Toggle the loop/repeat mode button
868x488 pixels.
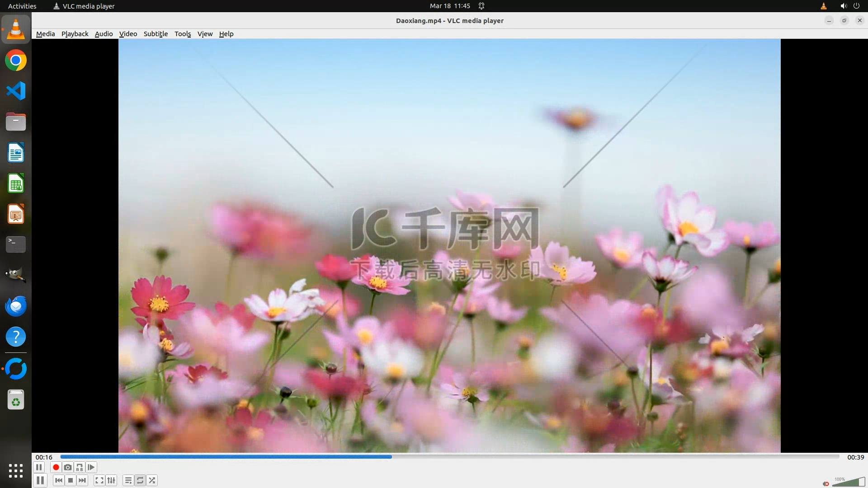[140, 480]
